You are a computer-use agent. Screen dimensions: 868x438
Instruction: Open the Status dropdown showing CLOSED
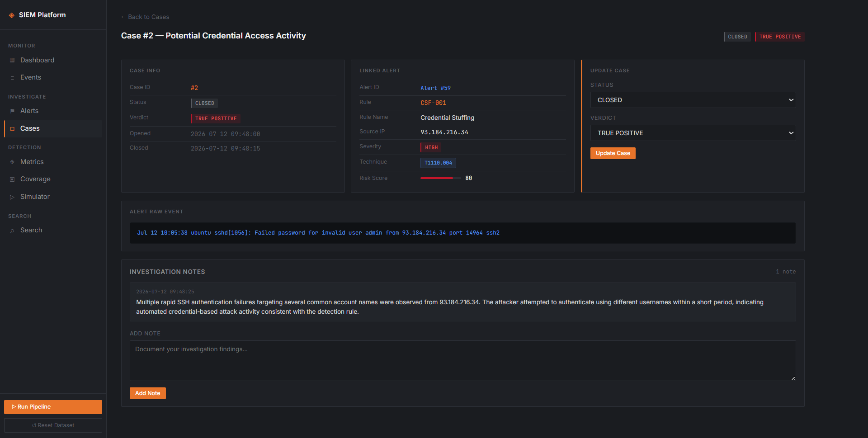693,100
